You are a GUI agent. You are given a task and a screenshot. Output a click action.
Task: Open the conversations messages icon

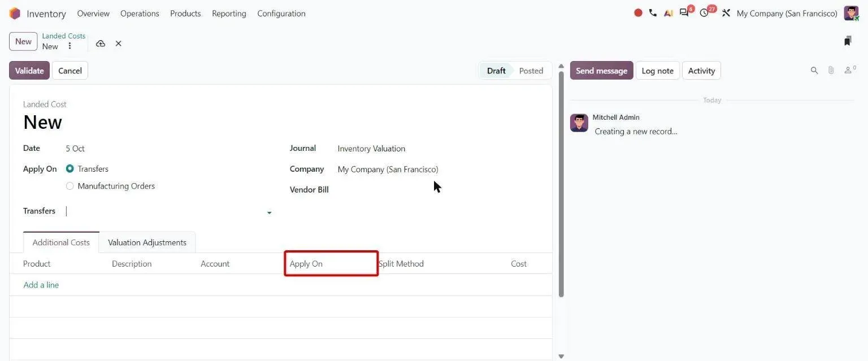tap(684, 13)
